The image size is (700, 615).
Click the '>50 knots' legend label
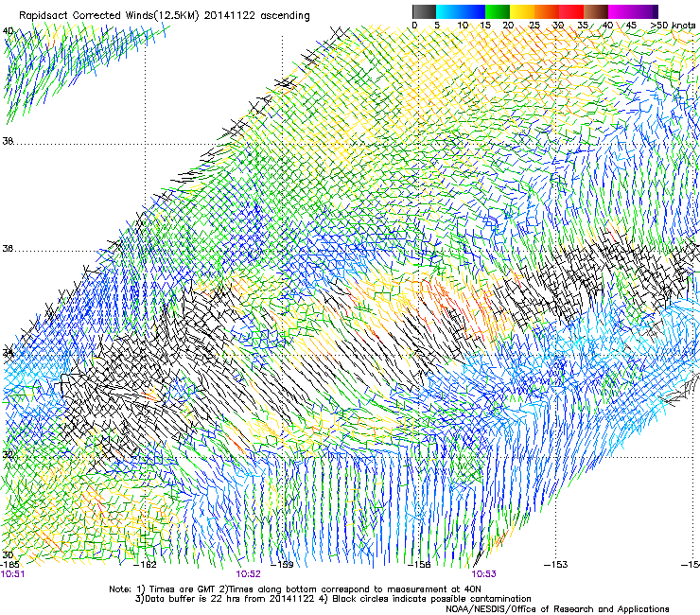(x=673, y=25)
